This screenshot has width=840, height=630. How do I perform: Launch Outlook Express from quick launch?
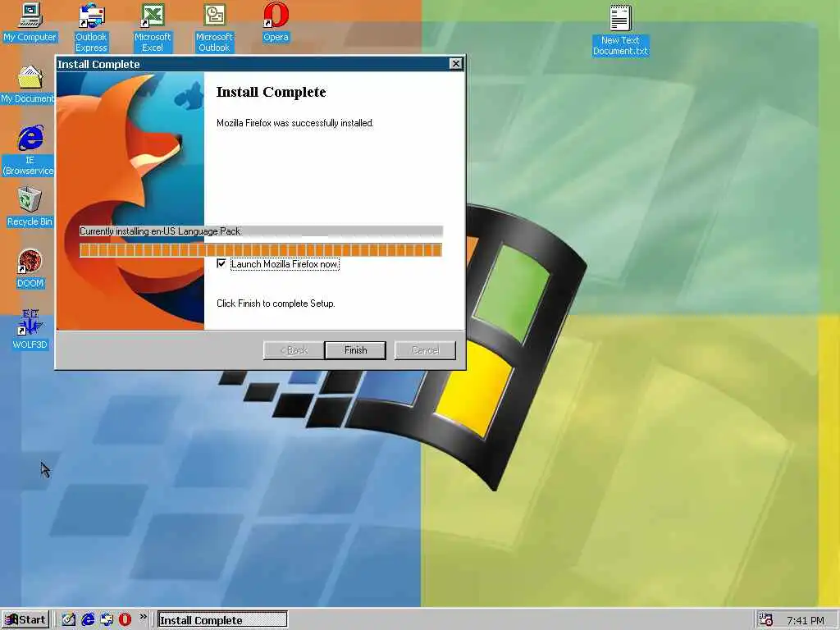point(107,620)
